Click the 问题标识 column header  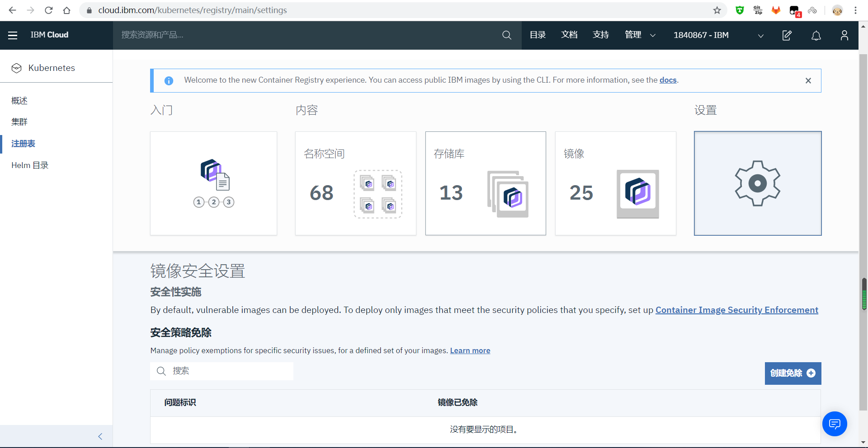(x=180, y=403)
